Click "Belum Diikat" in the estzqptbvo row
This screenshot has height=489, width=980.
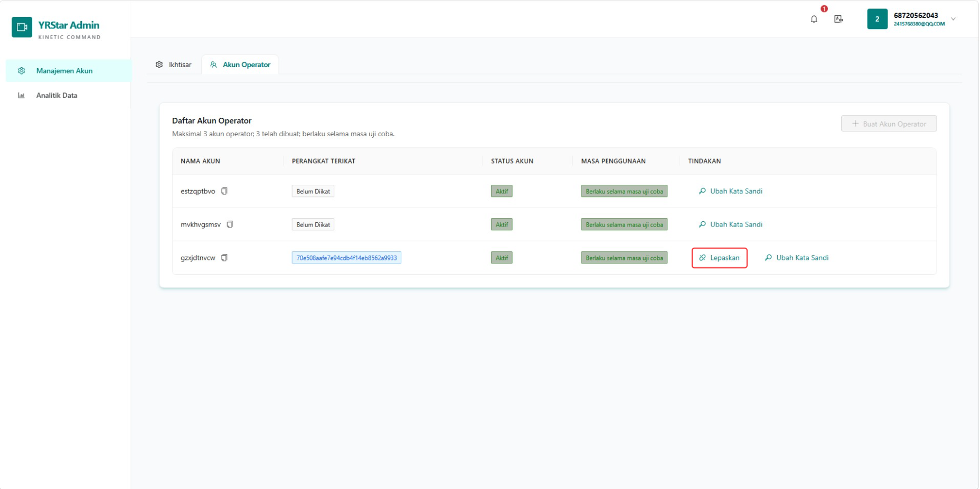coord(313,191)
